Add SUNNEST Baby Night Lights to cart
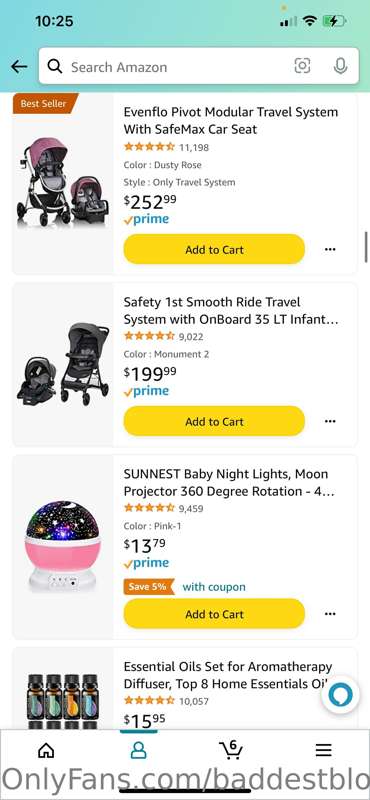 (x=214, y=614)
